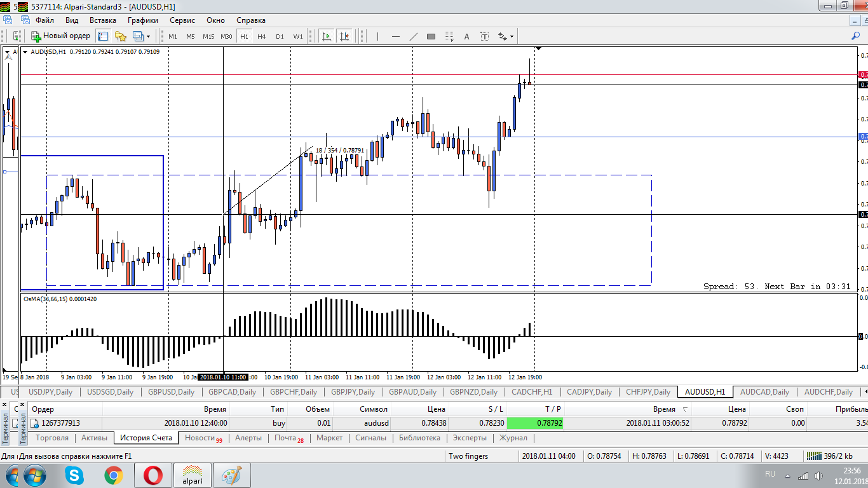Switch chart to M1 timeframe
The image size is (868, 488).
[x=173, y=36]
